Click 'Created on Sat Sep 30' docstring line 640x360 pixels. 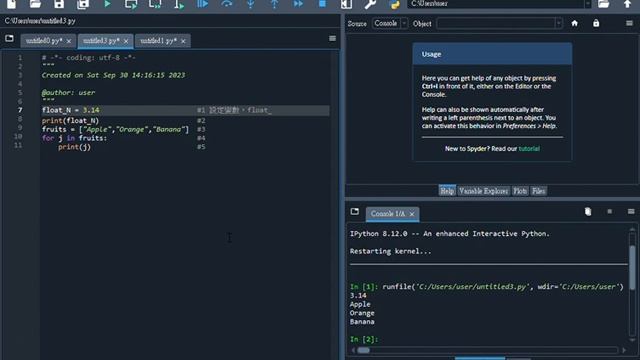pos(113,75)
